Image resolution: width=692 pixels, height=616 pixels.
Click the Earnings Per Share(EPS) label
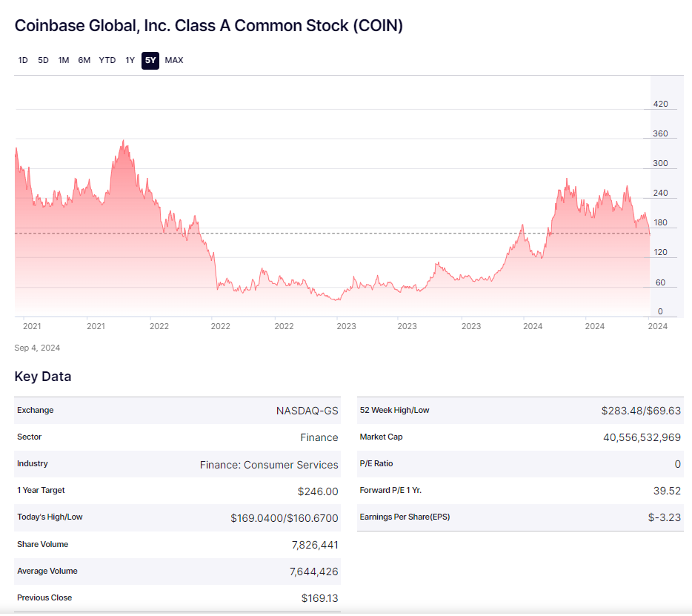[x=405, y=517]
